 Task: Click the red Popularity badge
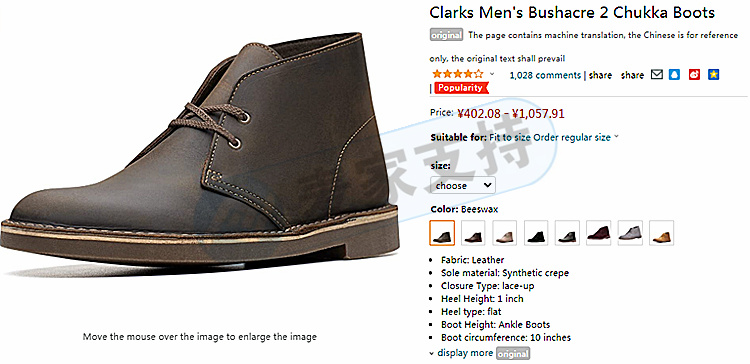461,88
